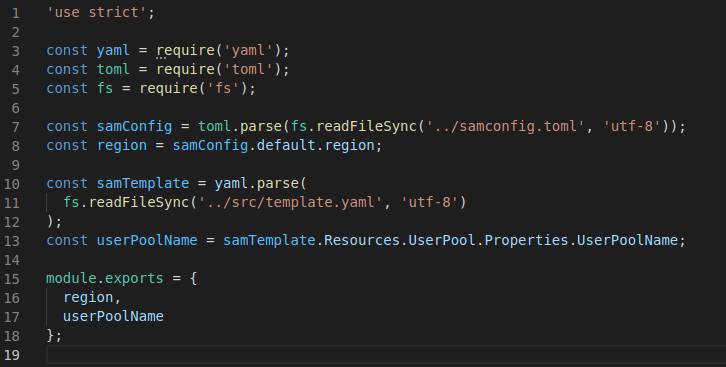Click the 'utf-8' string on line 7

coord(632,126)
